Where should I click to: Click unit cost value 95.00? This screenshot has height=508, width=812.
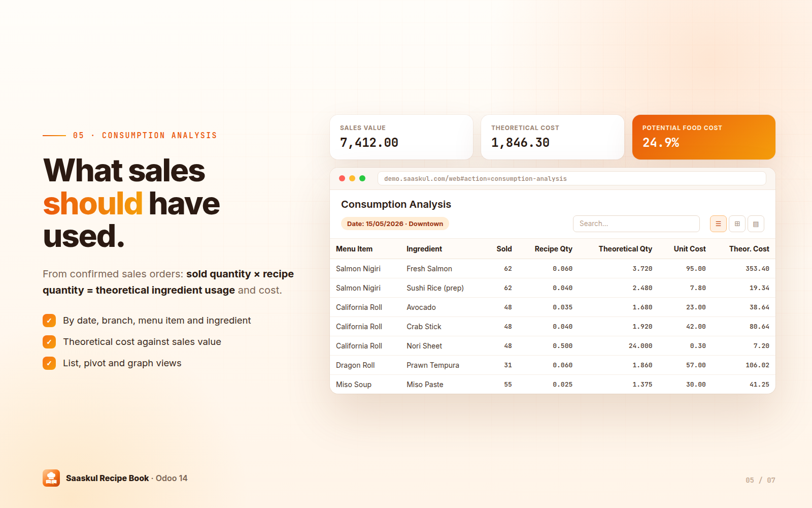[696, 269]
